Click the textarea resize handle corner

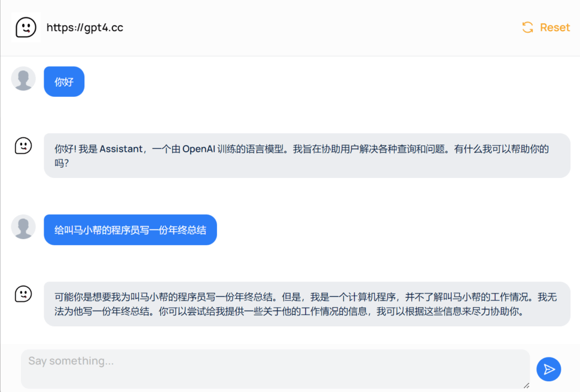(526, 385)
